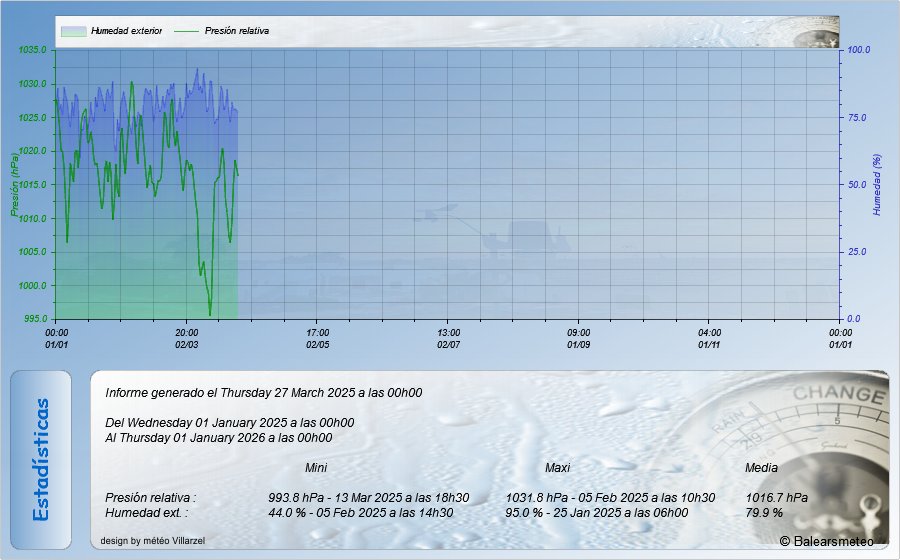Click the 1005.0 pressure axis value
The width and height of the screenshot is (900, 560).
tap(32, 252)
